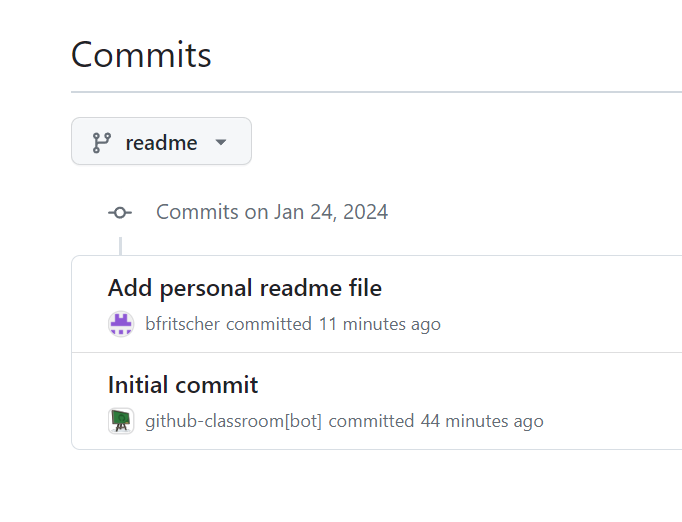Click 'committed' text in the bfritscher row
Viewport: 682px width, 522px height.
pyautogui.click(x=269, y=324)
